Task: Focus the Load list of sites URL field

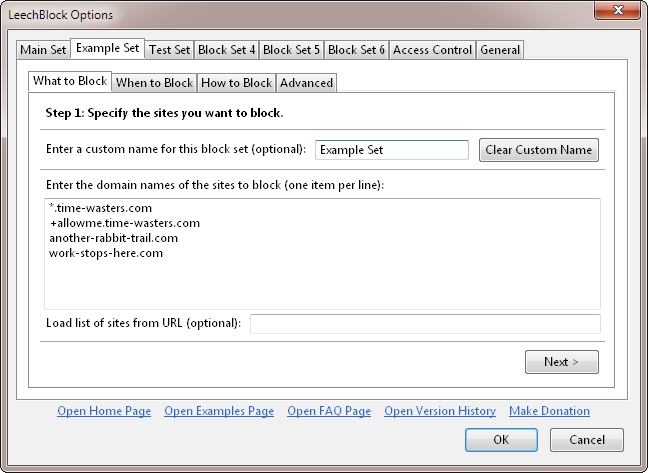Action: point(425,323)
